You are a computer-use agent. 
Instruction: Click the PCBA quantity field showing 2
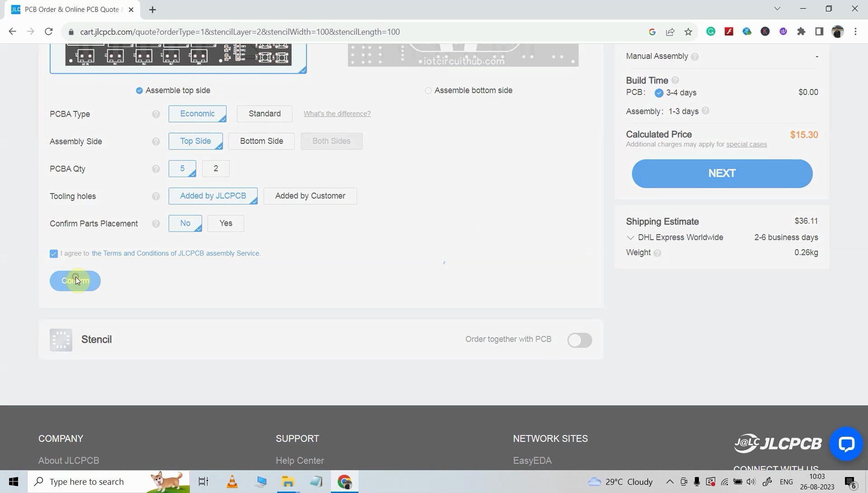point(216,168)
